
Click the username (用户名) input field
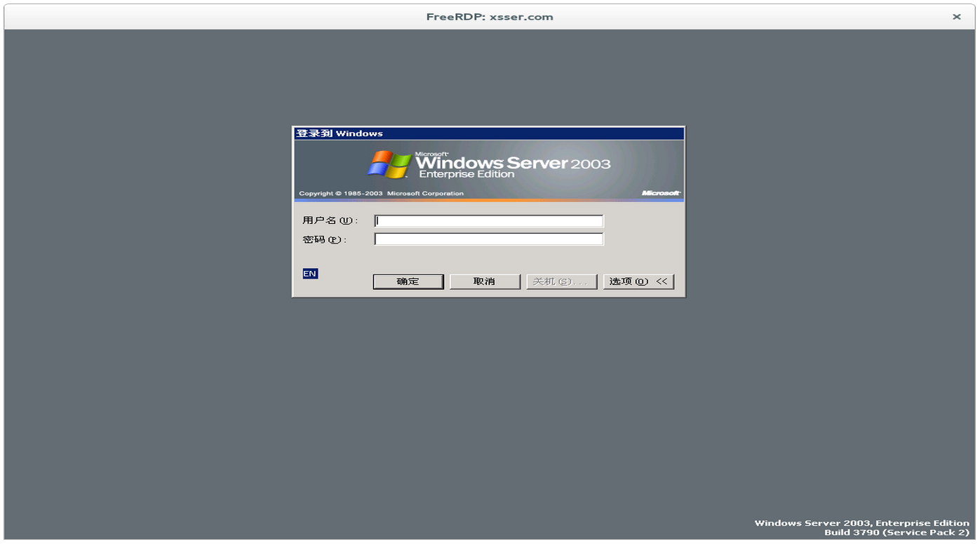coord(489,221)
